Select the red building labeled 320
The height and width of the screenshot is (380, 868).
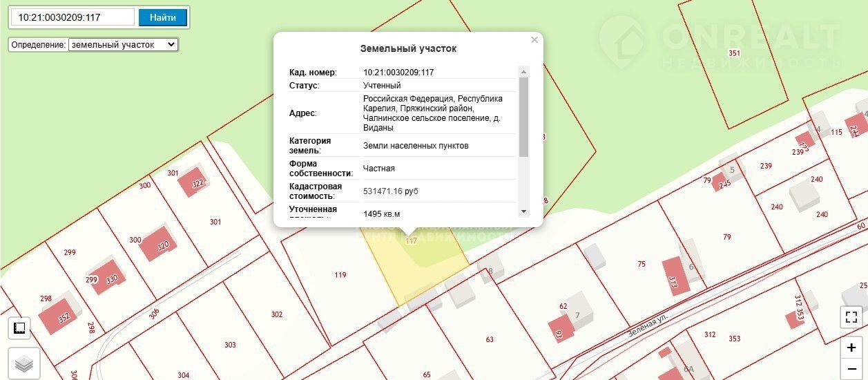pos(158,243)
